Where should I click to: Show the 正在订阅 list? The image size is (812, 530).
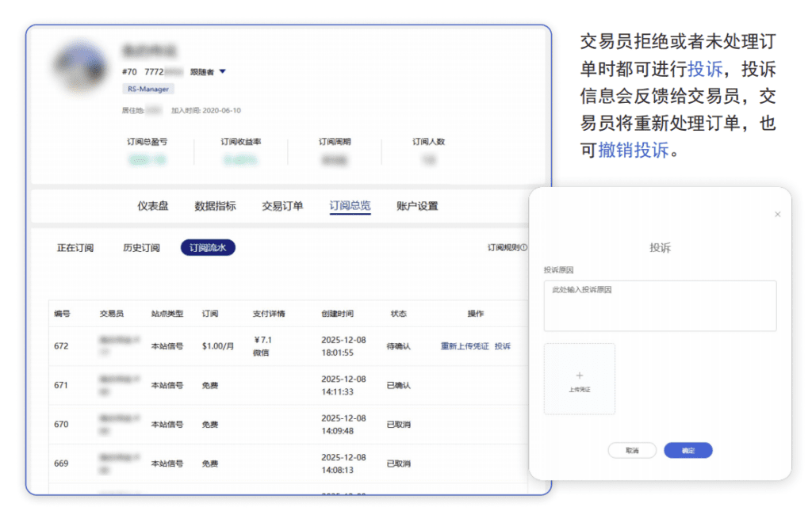[75, 248]
